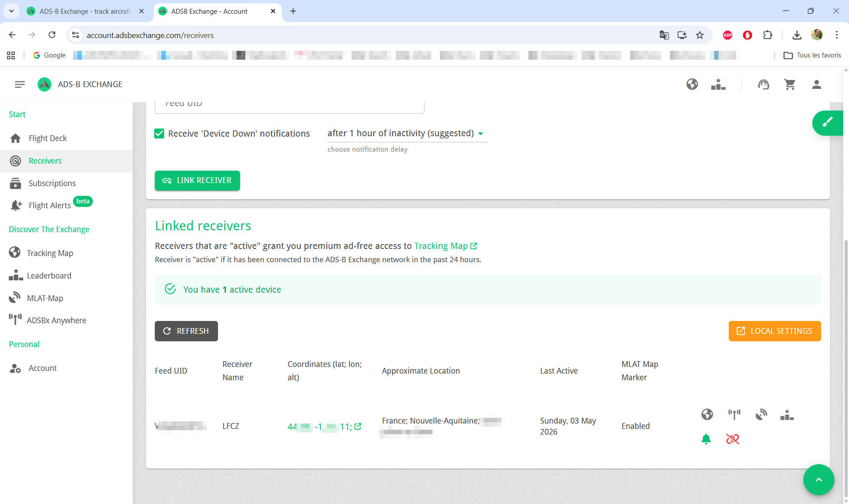Open the notification delay dropdown

pos(407,133)
